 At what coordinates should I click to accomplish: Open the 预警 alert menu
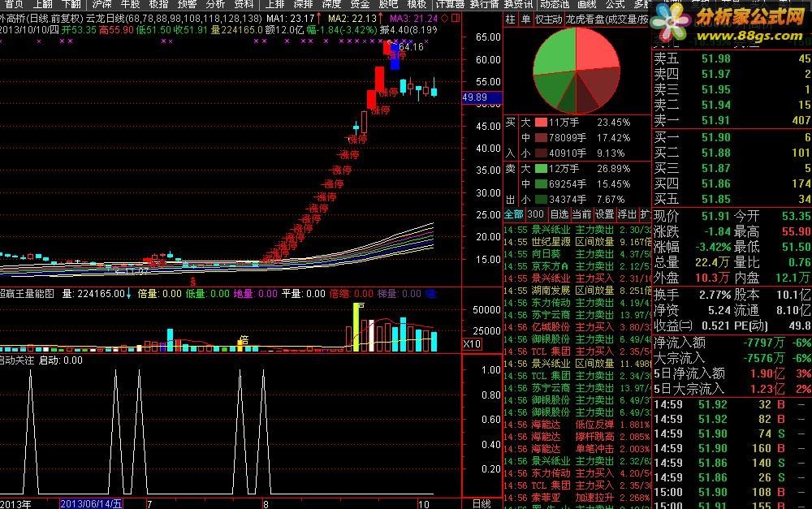pyautogui.click(x=187, y=4)
